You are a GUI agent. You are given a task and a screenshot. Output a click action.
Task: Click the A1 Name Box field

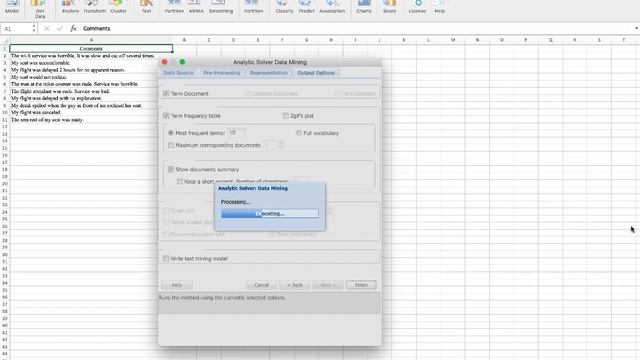click(16, 29)
